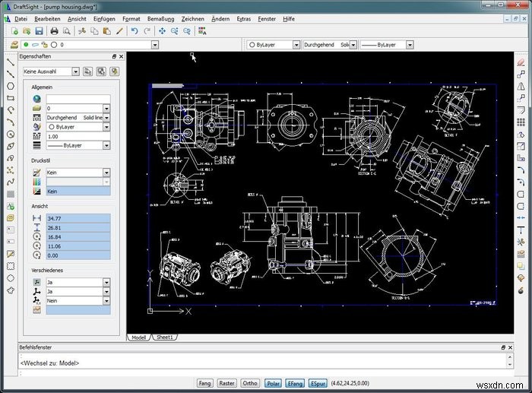Undock the Eigenschaften panel
The width and height of the screenshot is (532, 393).
click(114, 56)
